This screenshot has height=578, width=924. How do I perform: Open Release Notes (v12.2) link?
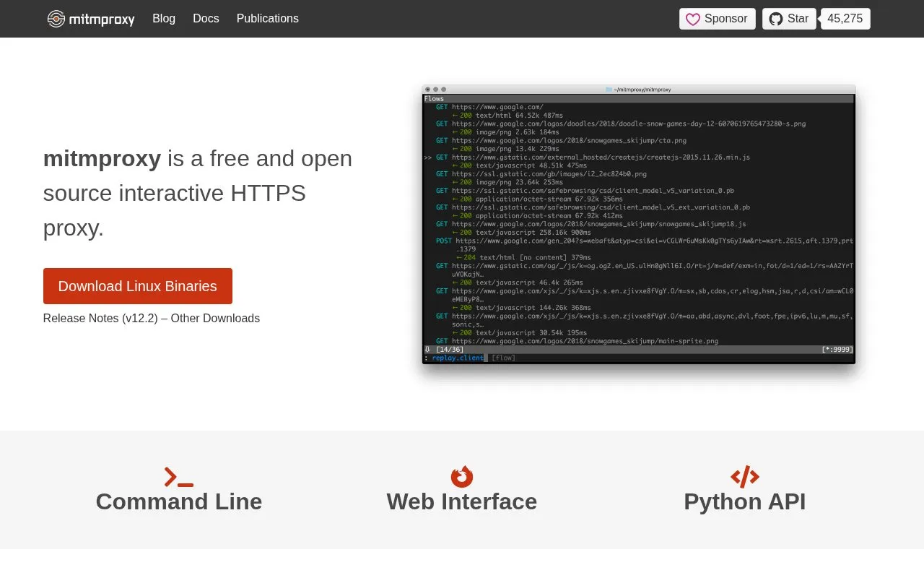click(x=100, y=318)
